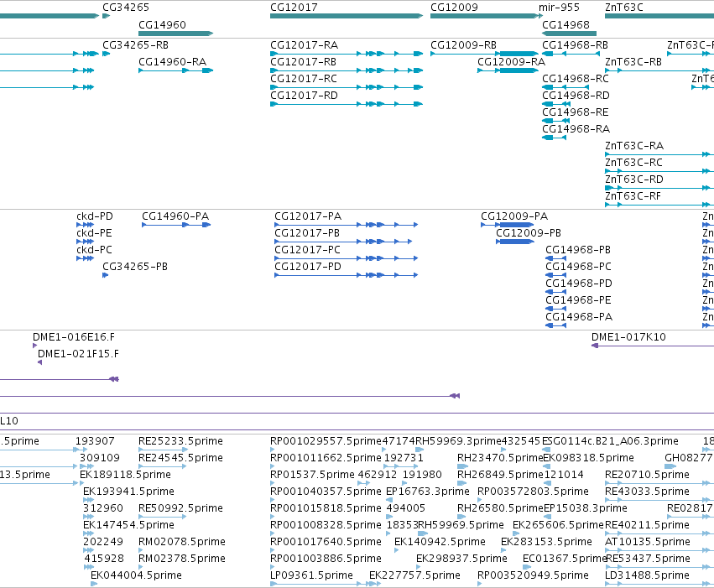Open transcript CG12017-RC label
This screenshot has width=714, height=588.
[x=303, y=79]
